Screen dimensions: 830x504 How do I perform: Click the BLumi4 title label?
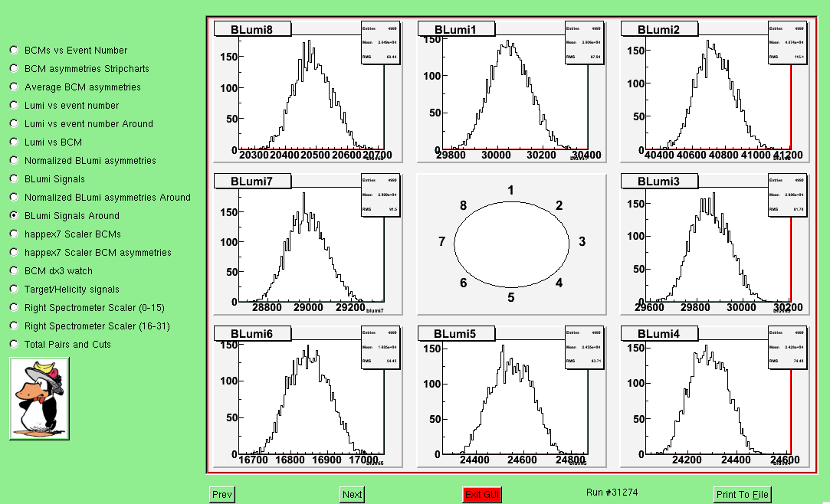660,333
